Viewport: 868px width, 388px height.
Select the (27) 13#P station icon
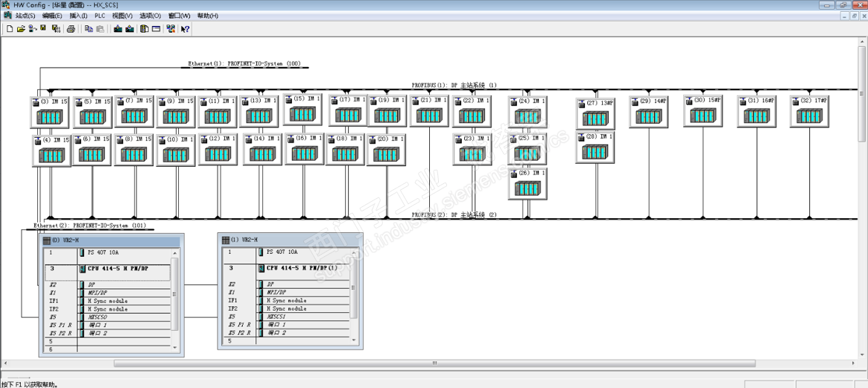click(595, 113)
